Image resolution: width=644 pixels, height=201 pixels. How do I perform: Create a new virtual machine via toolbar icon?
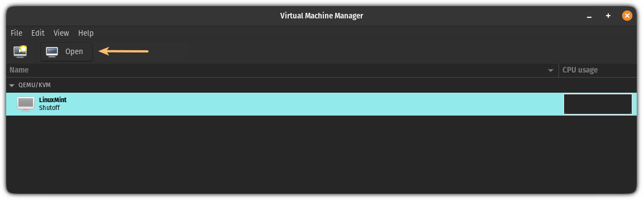tap(20, 51)
